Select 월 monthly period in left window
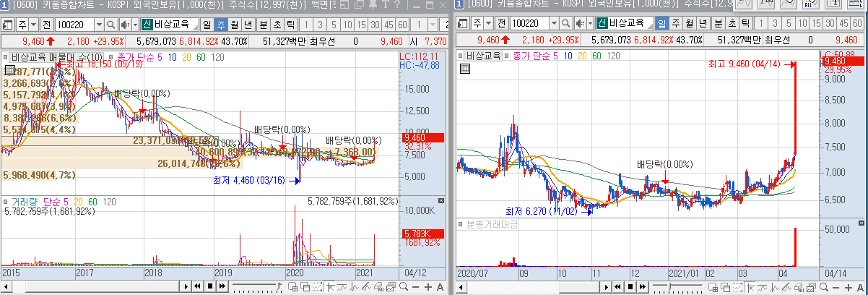868x295 pixels. [x=234, y=25]
